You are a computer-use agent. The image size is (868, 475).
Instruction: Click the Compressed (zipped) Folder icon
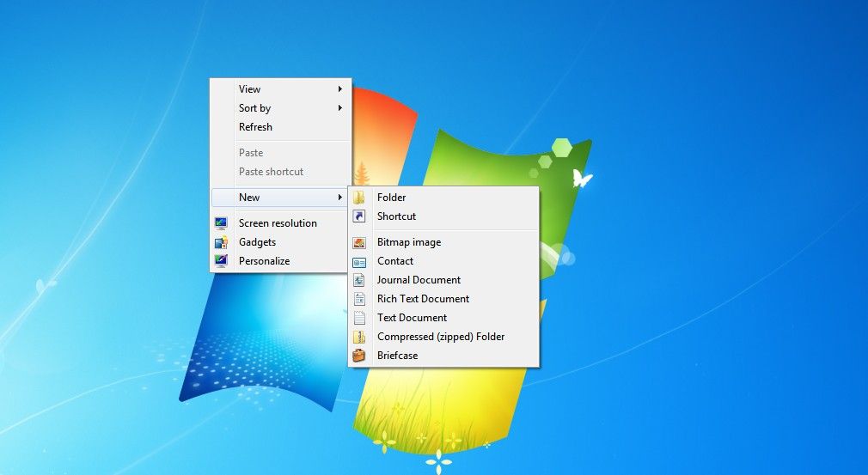click(359, 337)
